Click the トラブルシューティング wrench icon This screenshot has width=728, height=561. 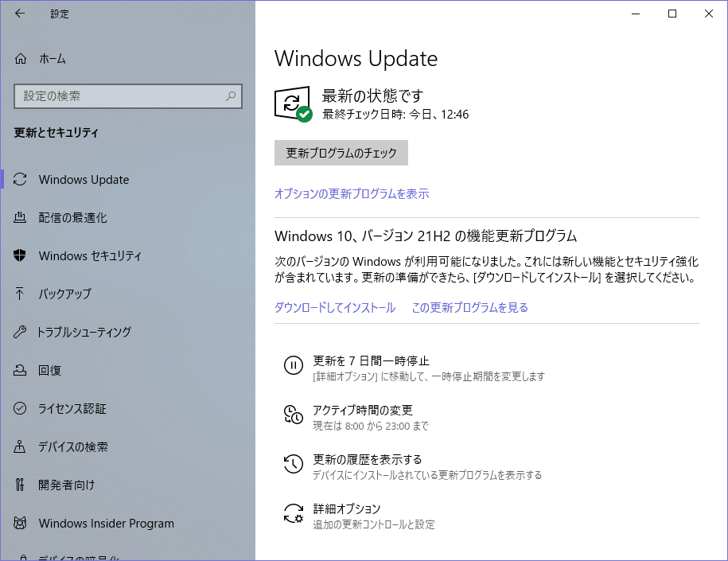click(x=20, y=332)
